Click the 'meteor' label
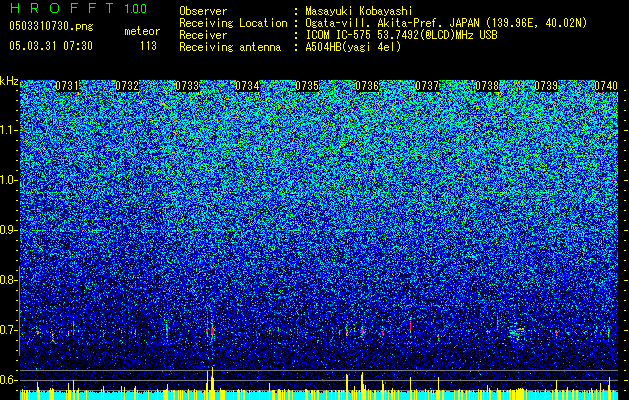This screenshot has width=629, height=400. tap(142, 31)
